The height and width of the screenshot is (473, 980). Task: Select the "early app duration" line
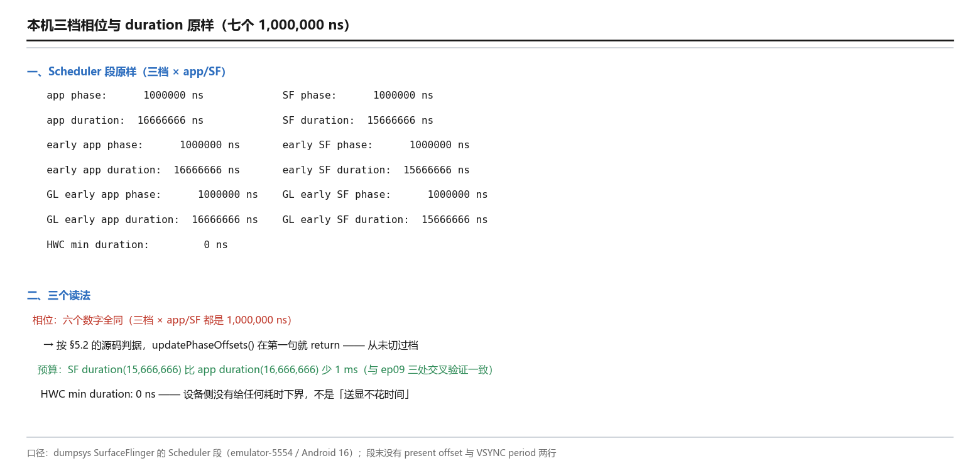(x=143, y=170)
